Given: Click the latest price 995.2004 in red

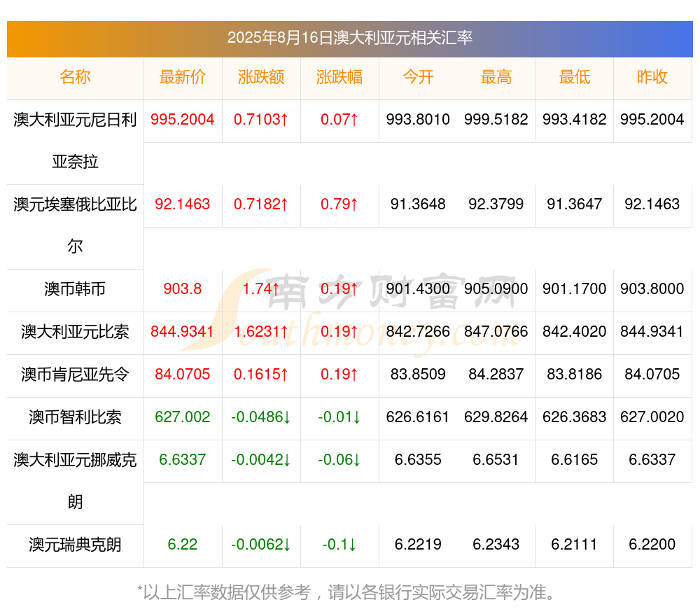Looking at the screenshot, I should tap(183, 120).
